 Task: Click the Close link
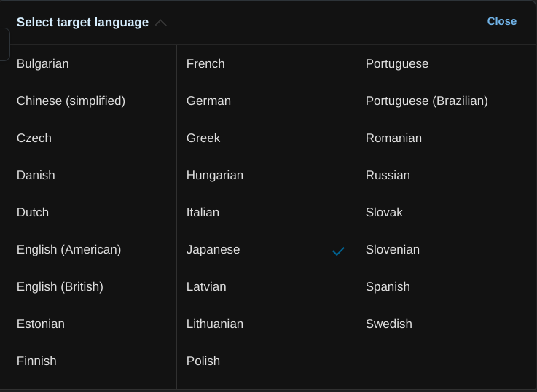(501, 21)
